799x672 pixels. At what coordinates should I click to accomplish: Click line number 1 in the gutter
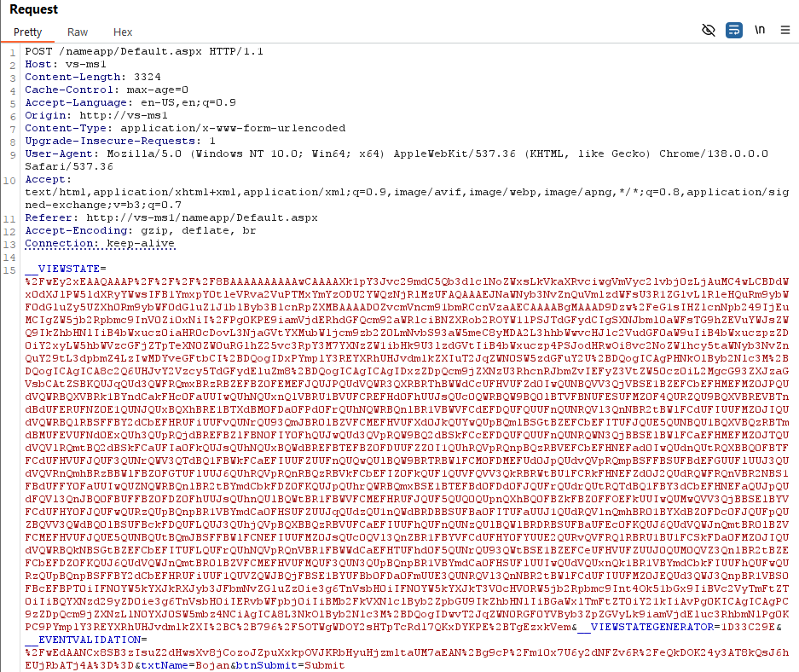click(13, 53)
